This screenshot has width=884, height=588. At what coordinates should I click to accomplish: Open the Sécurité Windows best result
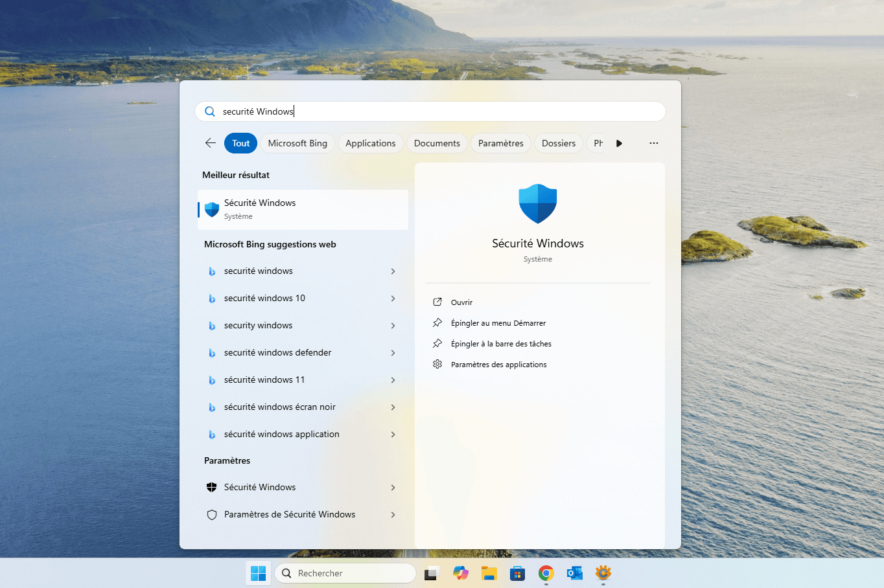pos(303,209)
